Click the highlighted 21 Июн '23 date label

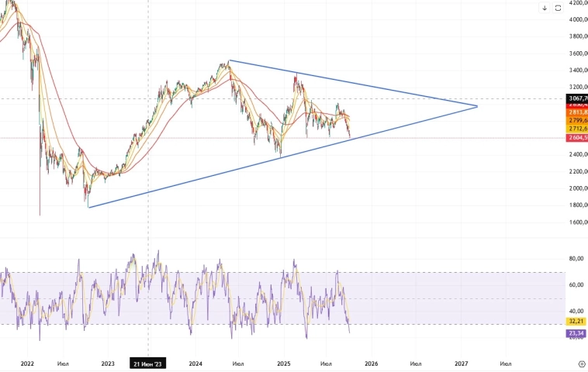(147, 363)
